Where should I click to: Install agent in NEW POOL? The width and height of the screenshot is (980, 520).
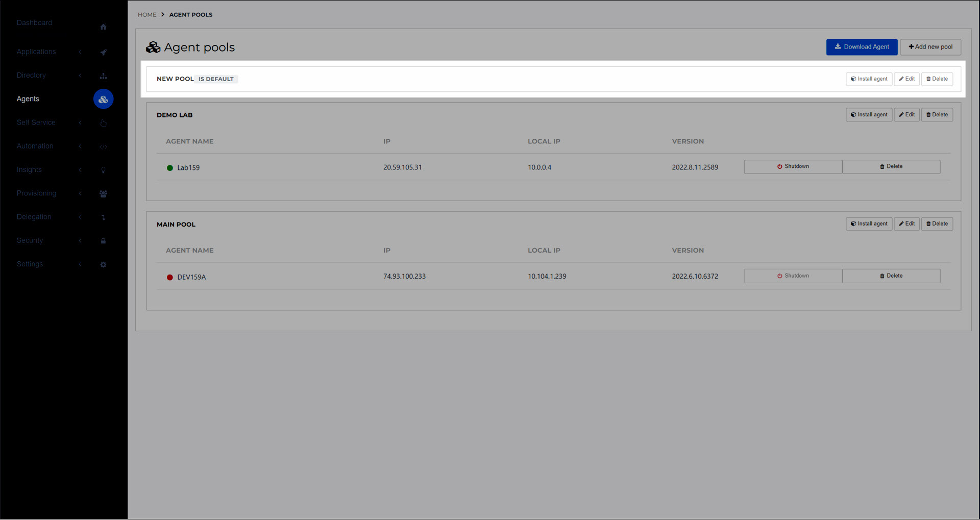click(x=869, y=79)
